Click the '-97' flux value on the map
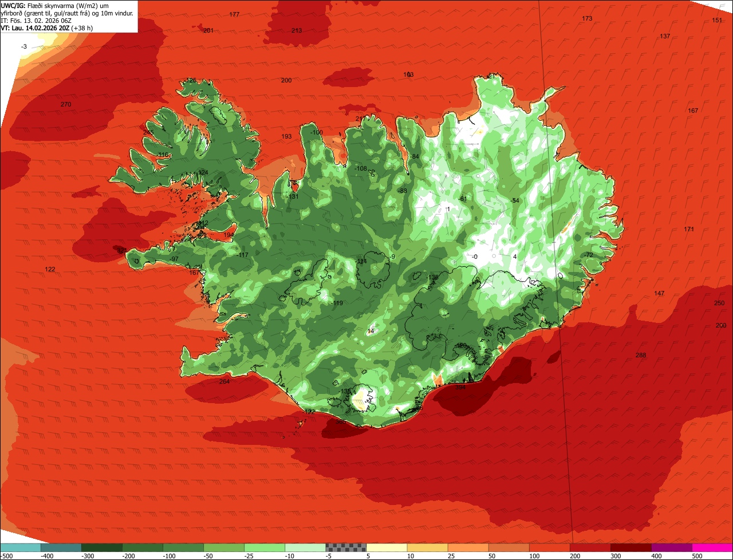The height and width of the screenshot is (560, 733). click(174, 259)
